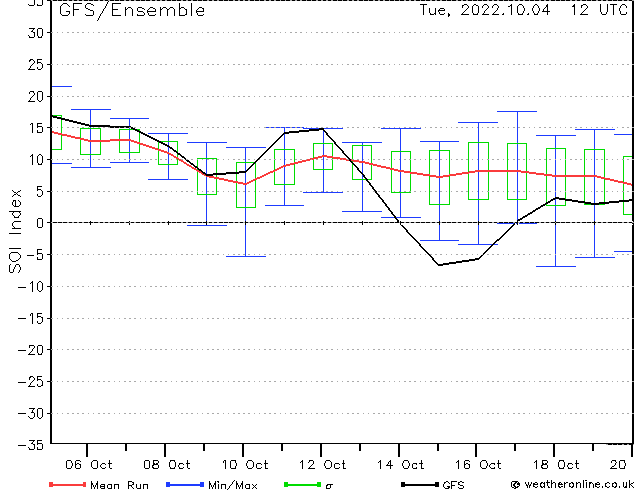The height and width of the screenshot is (490, 634).
Task: Click the y-axis value '-30'
Action: (31, 413)
